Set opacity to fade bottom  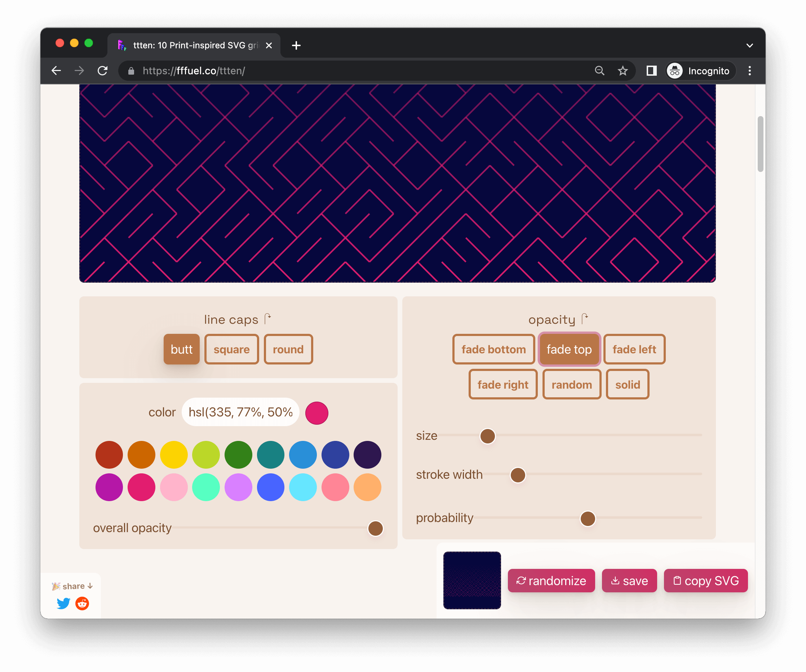493,349
